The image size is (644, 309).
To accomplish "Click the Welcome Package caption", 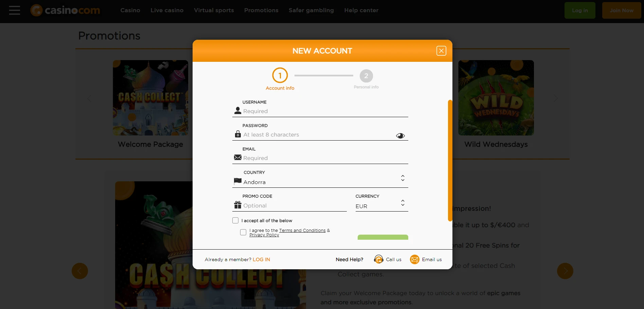I will [x=150, y=144].
